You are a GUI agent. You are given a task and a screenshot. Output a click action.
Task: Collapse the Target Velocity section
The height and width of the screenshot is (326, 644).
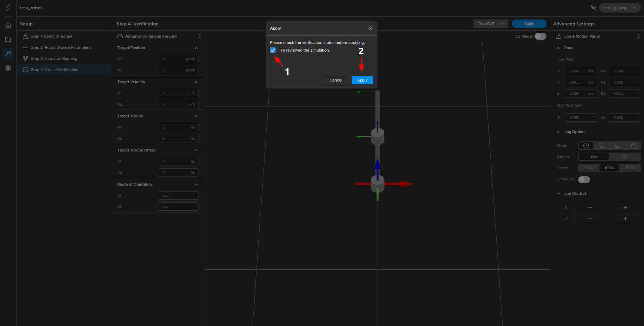coord(196,82)
